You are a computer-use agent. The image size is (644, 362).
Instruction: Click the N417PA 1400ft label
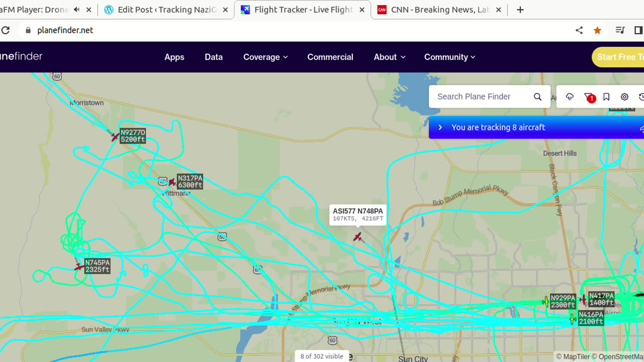[x=601, y=299]
